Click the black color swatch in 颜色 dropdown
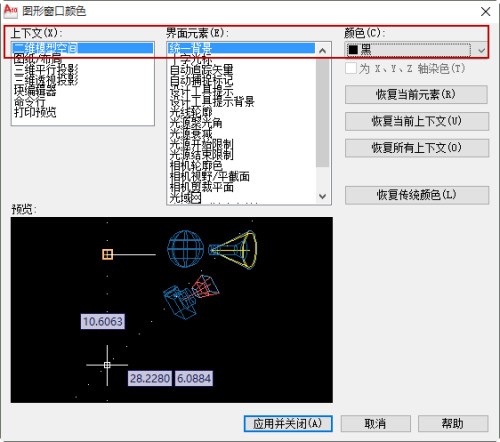Viewport: 500px width, 442px height. coord(353,50)
